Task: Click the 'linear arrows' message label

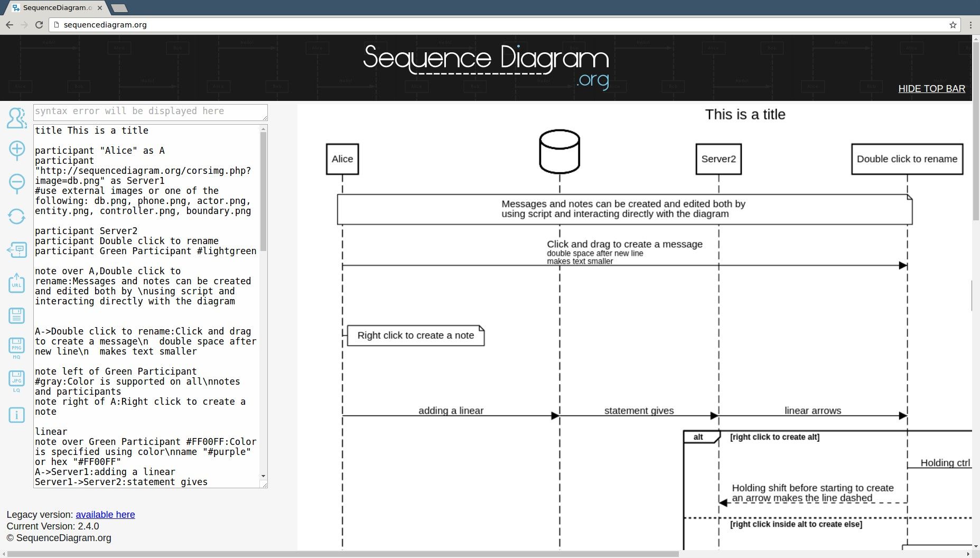Action: point(813,411)
